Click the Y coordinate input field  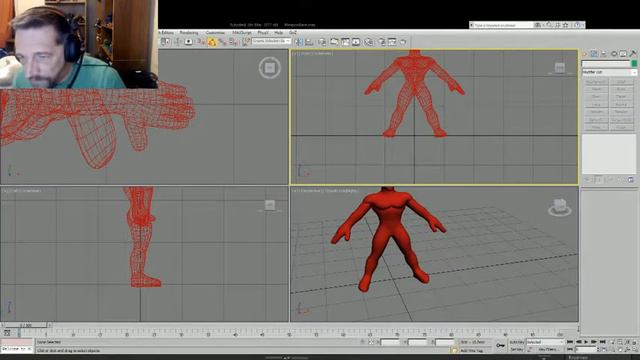[x=417, y=342]
